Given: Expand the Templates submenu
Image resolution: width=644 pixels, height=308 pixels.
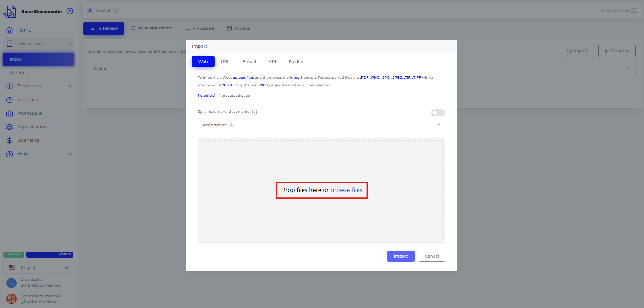Looking at the screenshot, I should (70, 86).
